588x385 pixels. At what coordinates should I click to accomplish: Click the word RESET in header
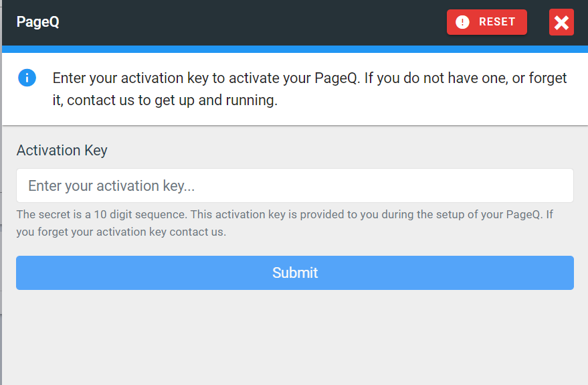pyautogui.click(x=497, y=22)
